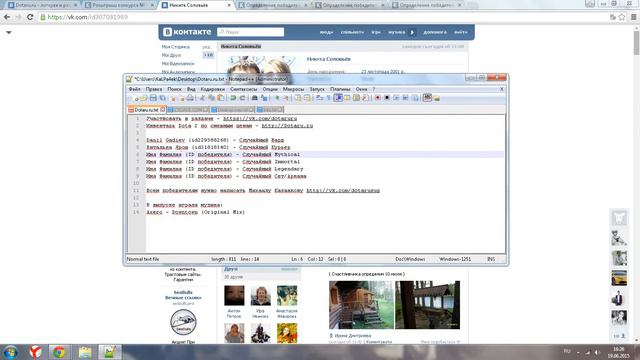Toggle INS mode in the status bar
The height and width of the screenshot is (360, 640).
(491, 259)
